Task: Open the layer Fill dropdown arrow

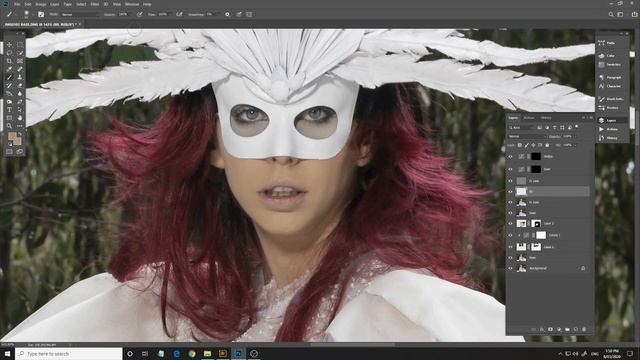Action: (576, 145)
